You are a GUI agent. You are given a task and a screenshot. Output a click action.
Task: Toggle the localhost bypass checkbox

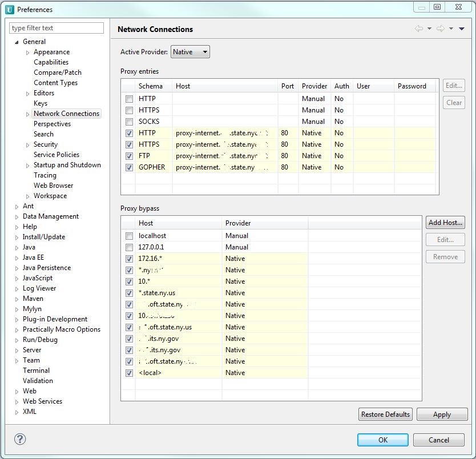(x=130, y=236)
